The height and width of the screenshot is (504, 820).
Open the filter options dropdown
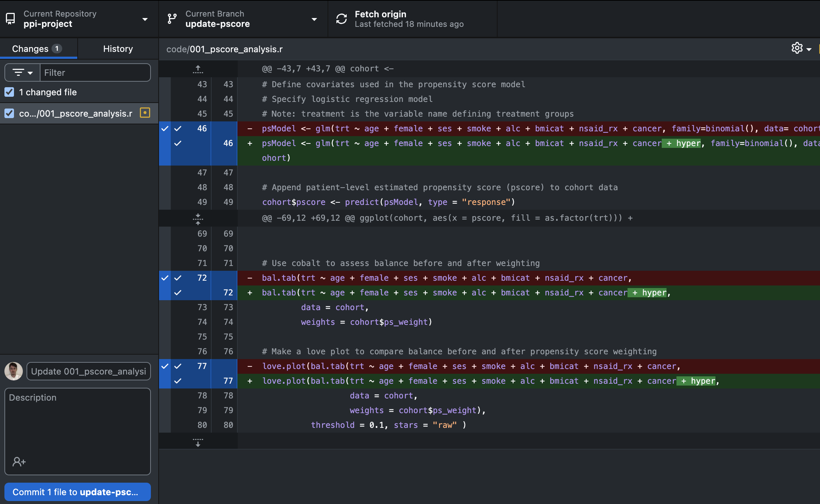22,72
